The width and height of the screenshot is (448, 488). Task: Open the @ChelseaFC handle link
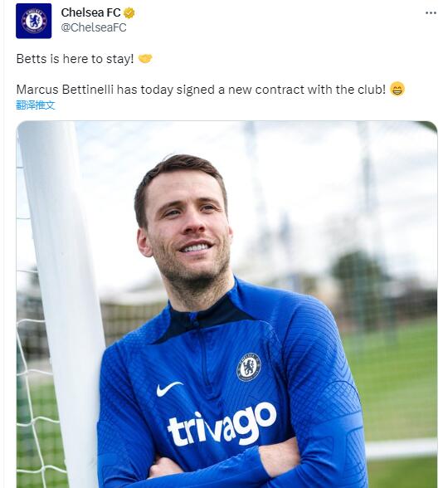(x=94, y=27)
